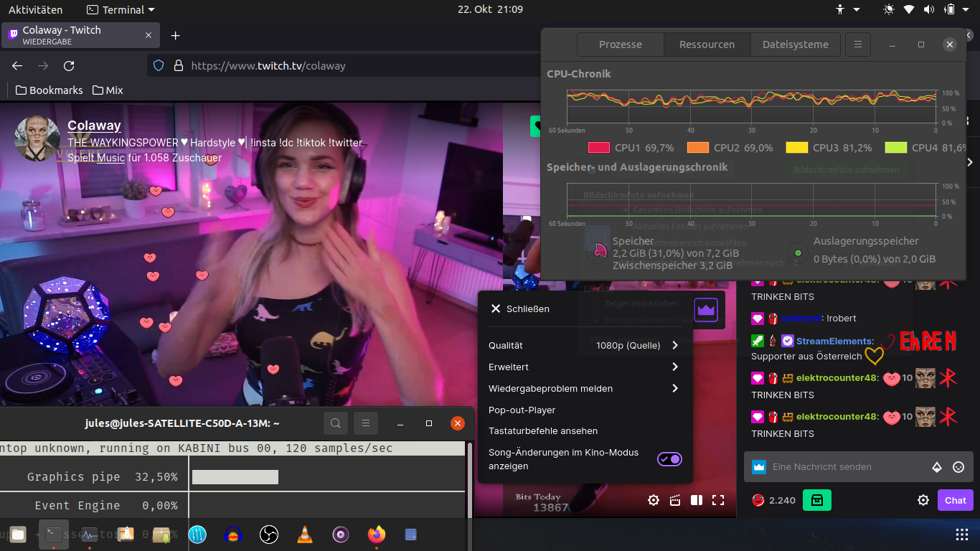Close the Colaway - Twitch tab

point(149,35)
